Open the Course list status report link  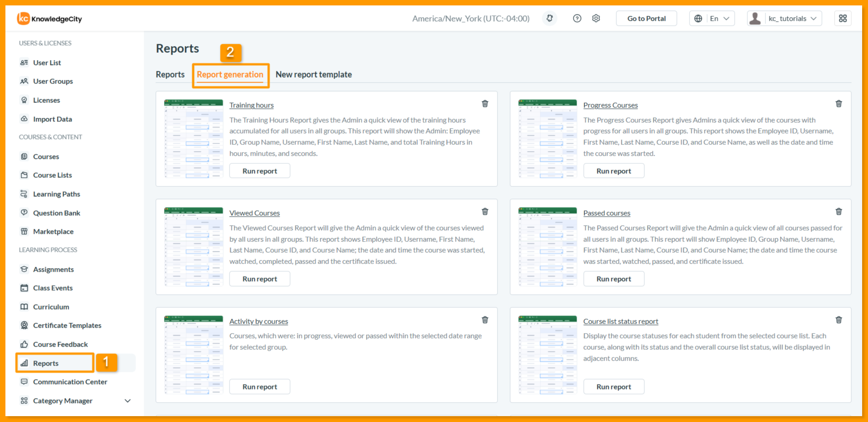621,321
